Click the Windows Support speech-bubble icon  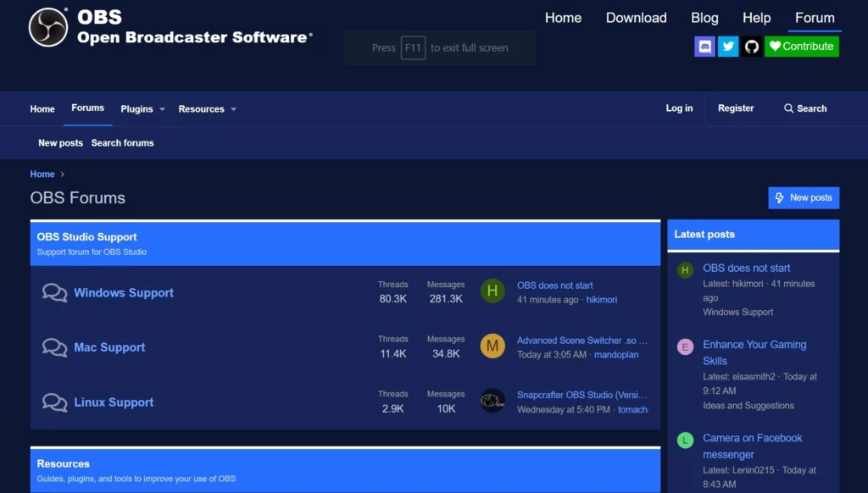[x=54, y=292]
